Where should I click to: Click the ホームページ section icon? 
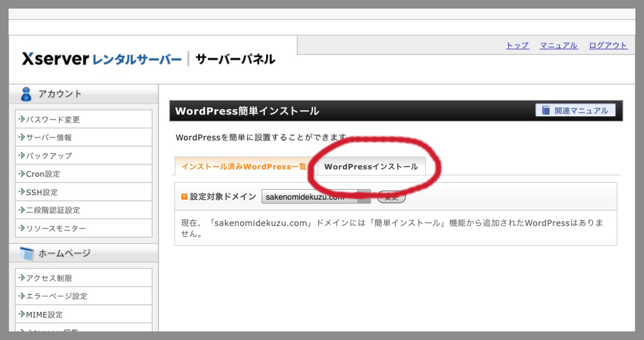click(x=27, y=254)
